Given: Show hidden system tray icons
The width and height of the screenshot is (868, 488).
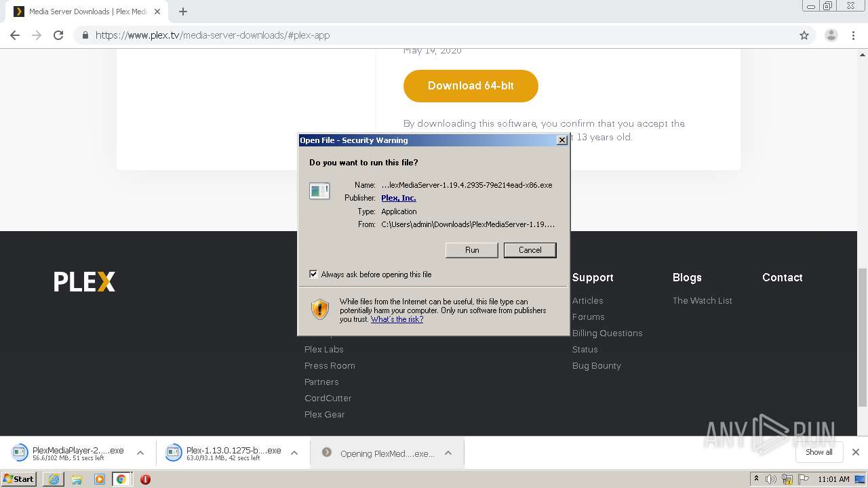Looking at the screenshot, I should coord(756,479).
